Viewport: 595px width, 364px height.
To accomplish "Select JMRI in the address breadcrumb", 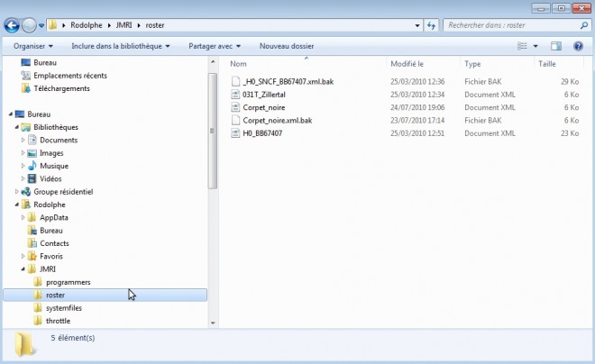I will (x=124, y=25).
